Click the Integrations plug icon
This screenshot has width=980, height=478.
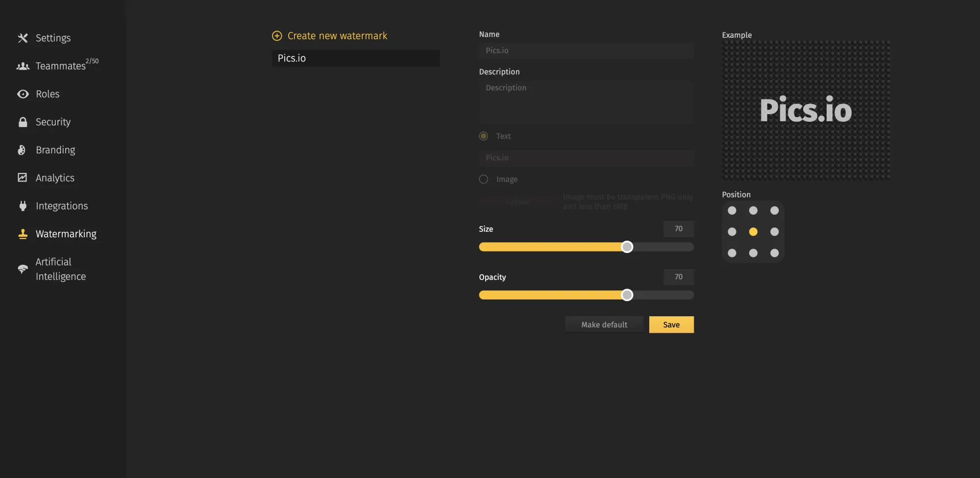click(23, 206)
